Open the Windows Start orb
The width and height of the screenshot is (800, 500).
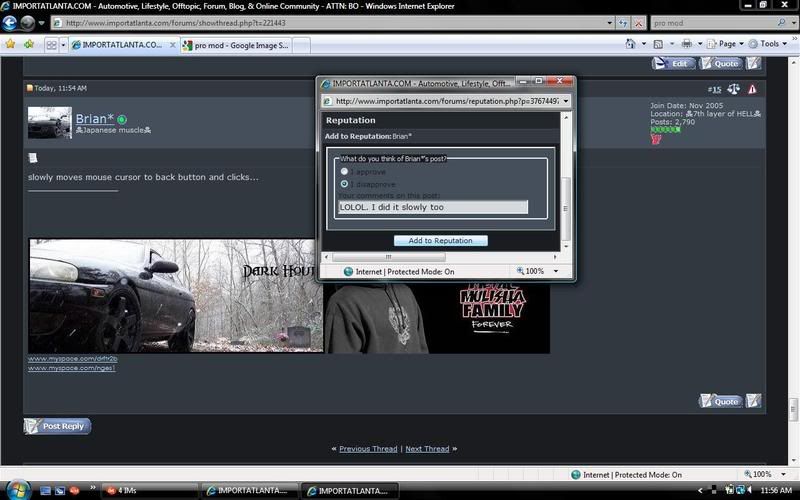point(14,490)
